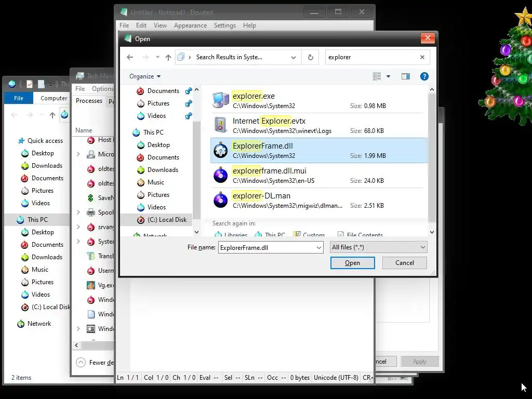The width and height of the screenshot is (532, 399).
Task: Clear the 'explorer' search box text
Action: click(422, 57)
